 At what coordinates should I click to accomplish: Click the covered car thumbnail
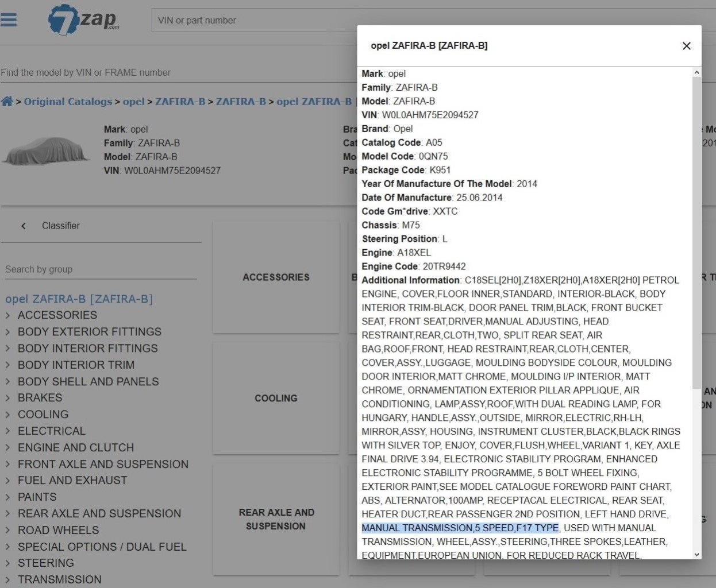pos(46,150)
